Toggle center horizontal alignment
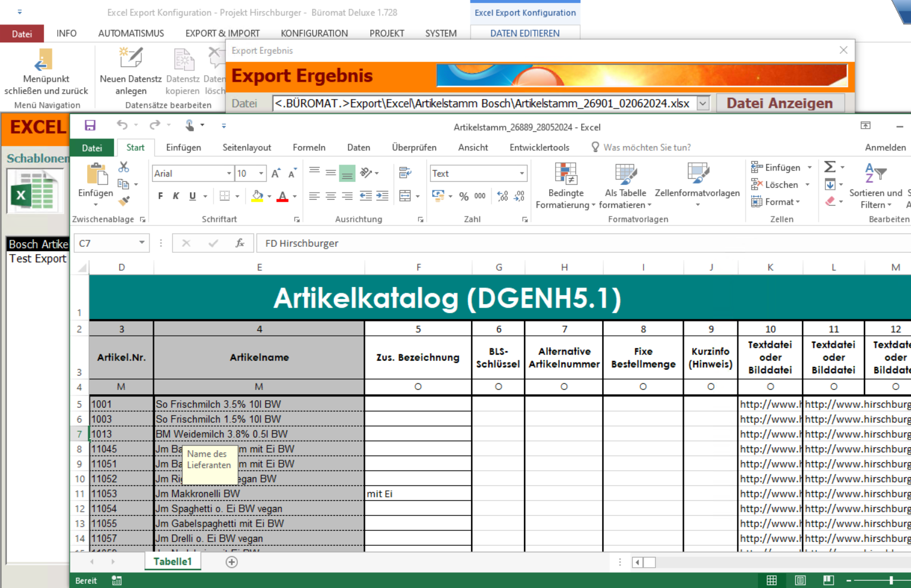The width and height of the screenshot is (911, 588). 331,196
